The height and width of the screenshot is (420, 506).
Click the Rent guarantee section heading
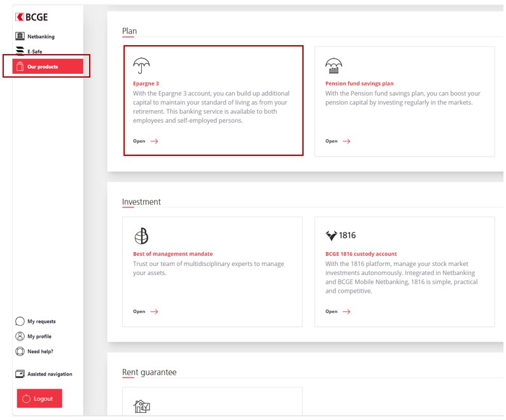pyautogui.click(x=149, y=372)
